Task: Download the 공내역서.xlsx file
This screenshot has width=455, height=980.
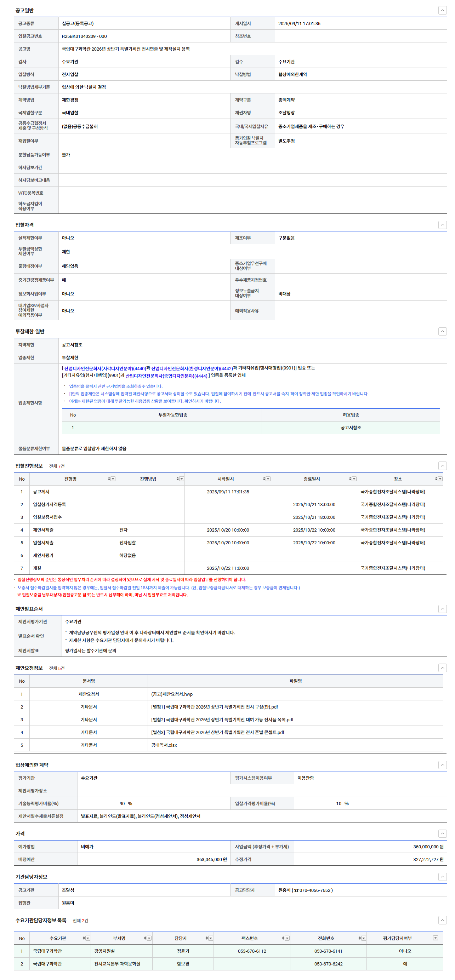Action: coord(164,745)
